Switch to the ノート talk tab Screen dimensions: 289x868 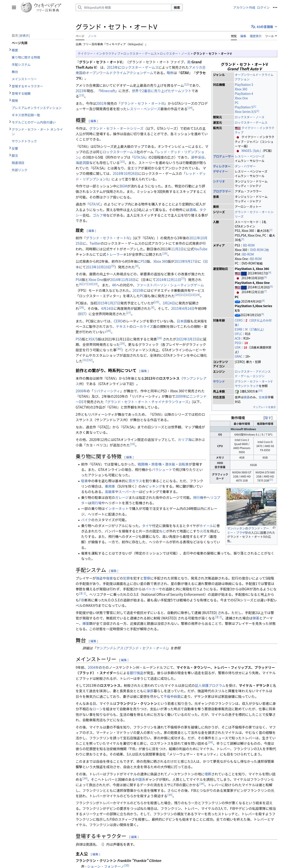92,36
